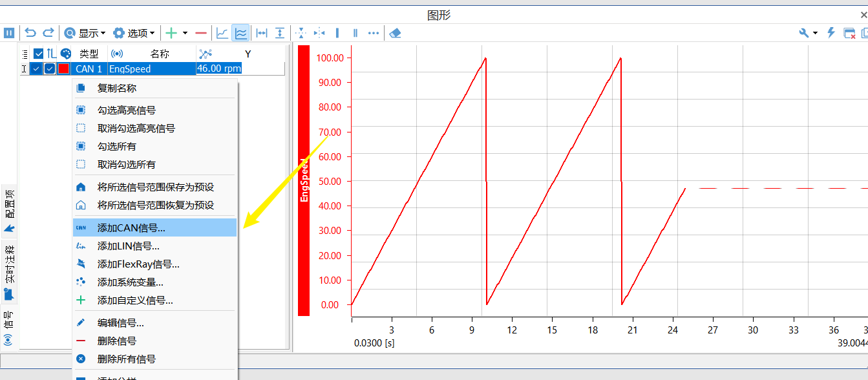Click the 46.00 rpm value cell
This screenshot has height=380, width=868.
(x=219, y=69)
